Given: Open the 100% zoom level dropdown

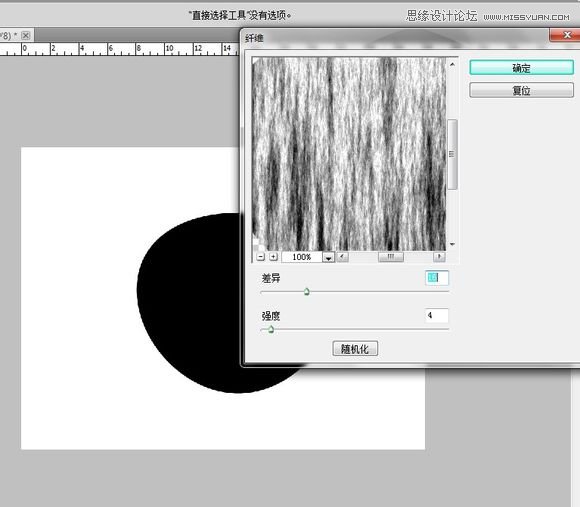Looking at the screenshot, I should 328,257.
